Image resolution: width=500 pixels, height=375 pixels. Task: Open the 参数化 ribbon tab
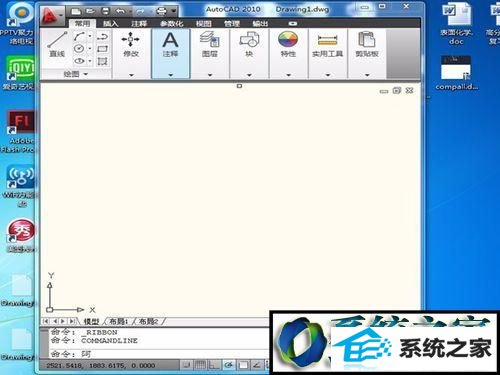172,23
